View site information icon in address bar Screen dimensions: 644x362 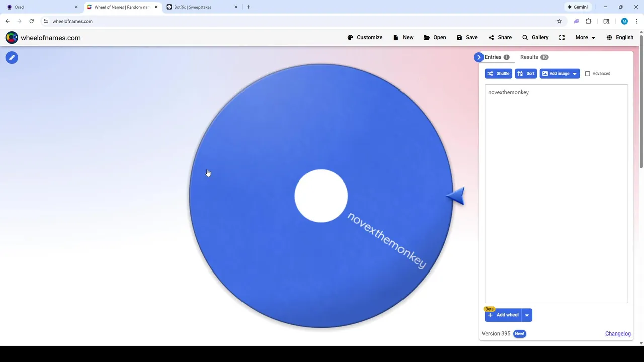tap(46, 21)
